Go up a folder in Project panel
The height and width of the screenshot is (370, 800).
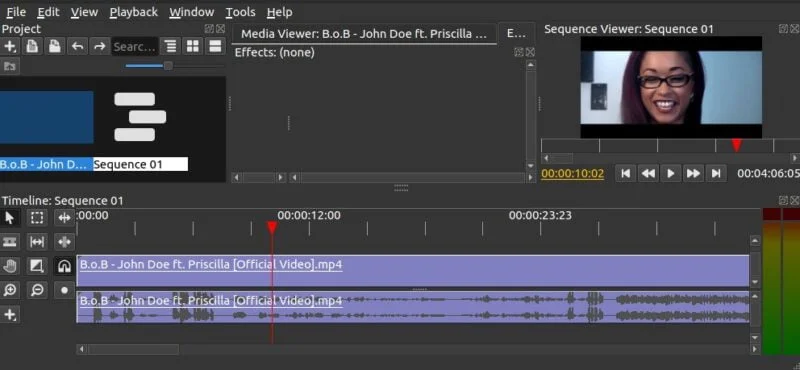coord(10,66)
